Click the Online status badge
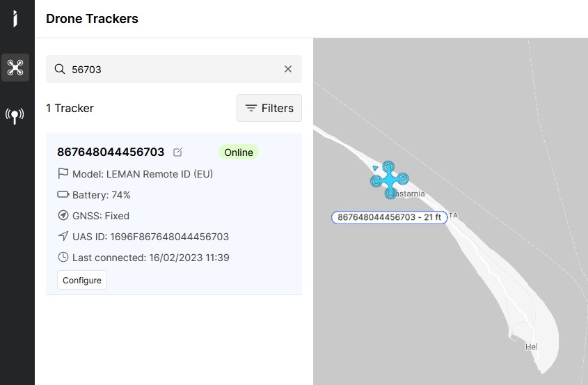This screenshot has height=385, width=588. [x=238, y=152]
